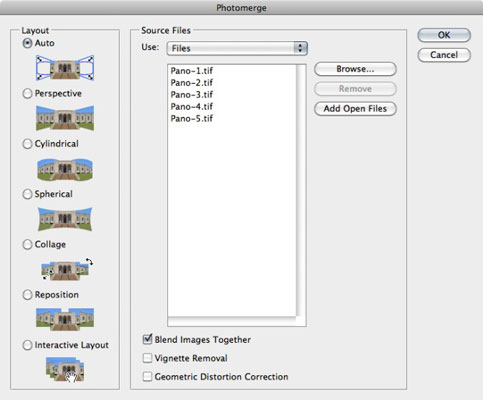Uncheck Blend Images Together
Viewport: 483px width, 400px height.
click(147, 339)
